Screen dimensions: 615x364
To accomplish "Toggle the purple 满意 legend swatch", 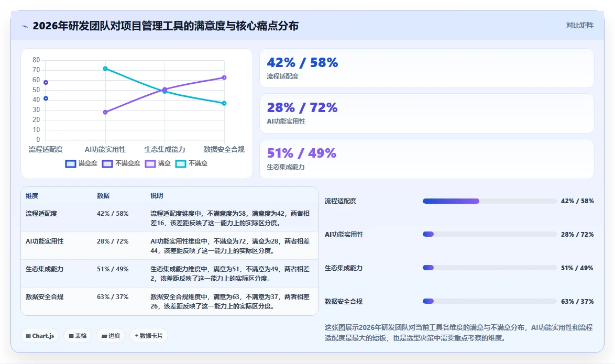I will point(150,163).
